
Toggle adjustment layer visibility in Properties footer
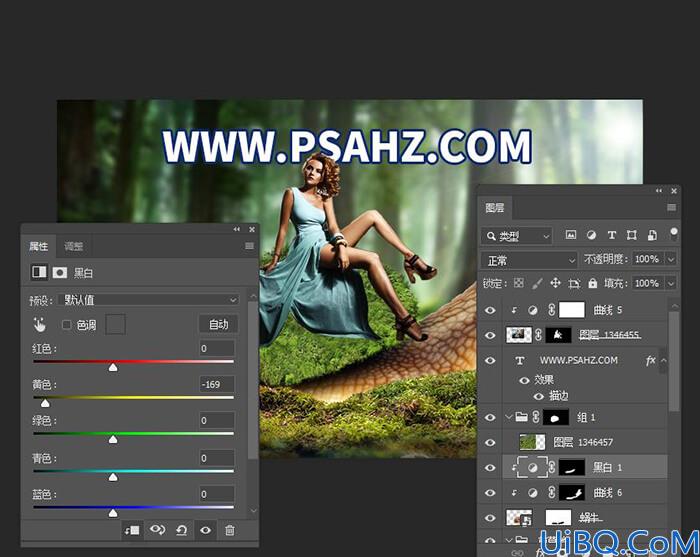(x=205, y=530)
